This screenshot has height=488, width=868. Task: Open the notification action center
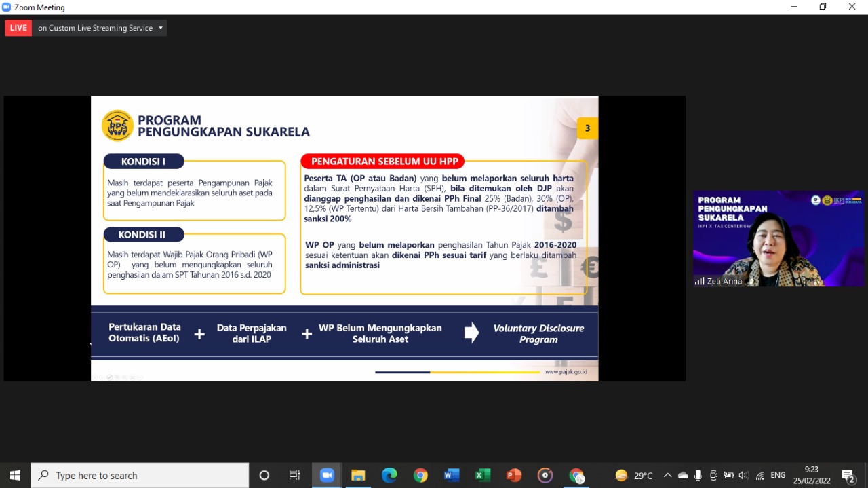[x=848, y=475]
